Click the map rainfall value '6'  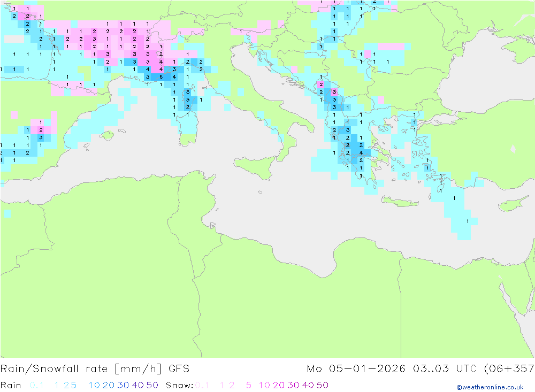[x=161, y=77]
